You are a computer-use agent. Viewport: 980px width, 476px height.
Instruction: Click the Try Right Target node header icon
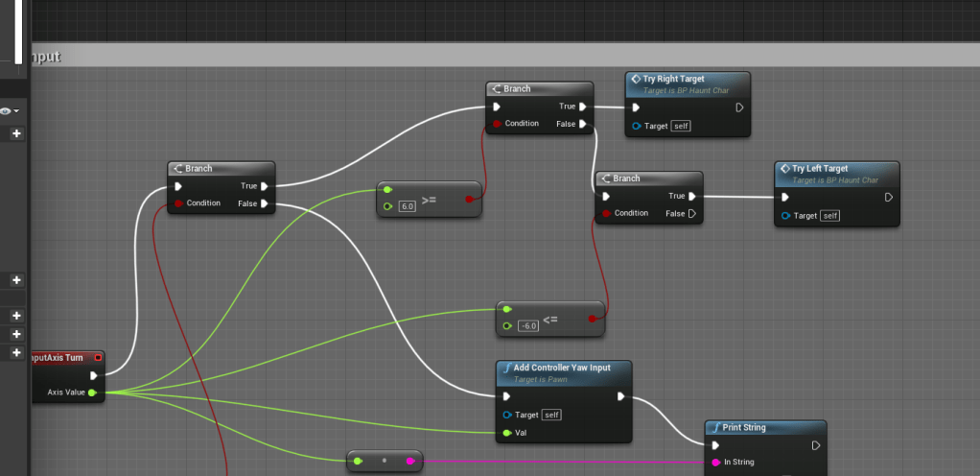[x=635, y=80]
